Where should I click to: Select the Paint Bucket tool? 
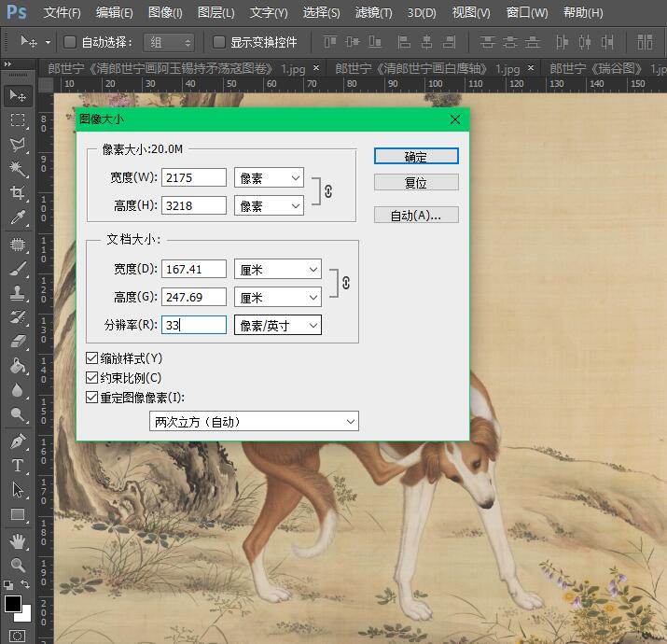tap(18, 366)
